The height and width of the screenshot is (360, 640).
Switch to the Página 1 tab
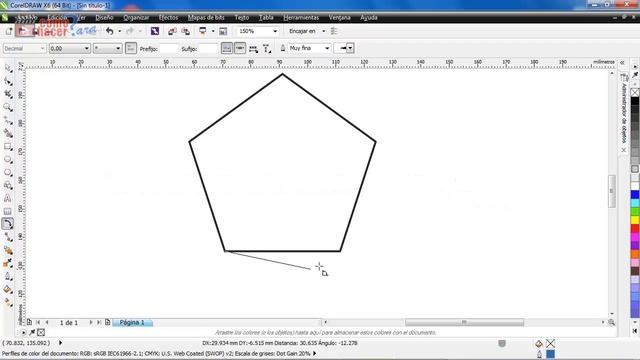coord(132,322)
